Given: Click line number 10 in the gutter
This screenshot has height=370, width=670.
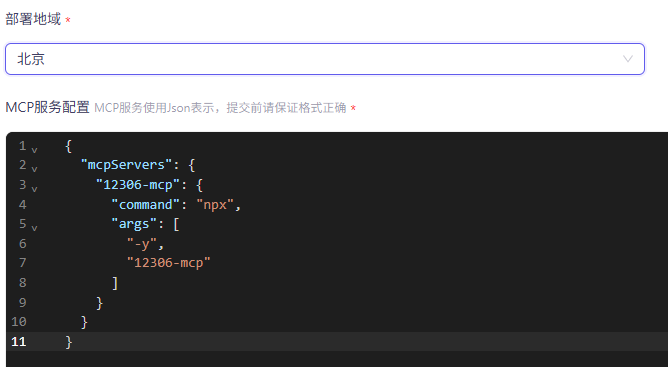Looking at the screenshot, I should [x=19, y=322].
